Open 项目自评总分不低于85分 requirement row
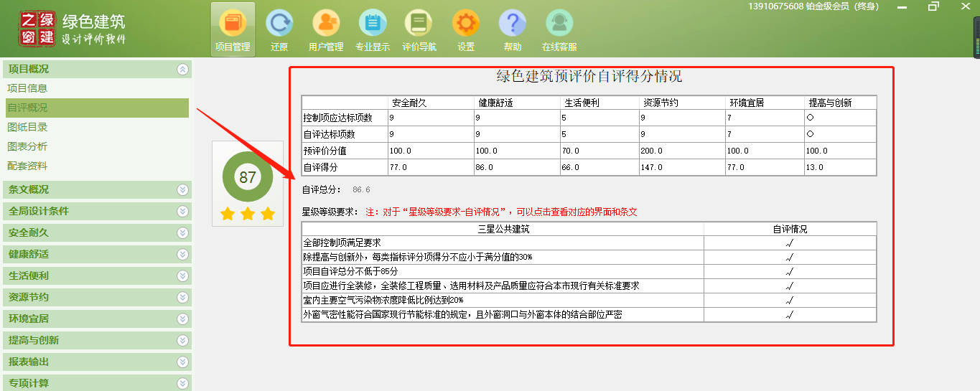This screenshot has height=391, width=980. pyautogui.click(x=503, y=271)
